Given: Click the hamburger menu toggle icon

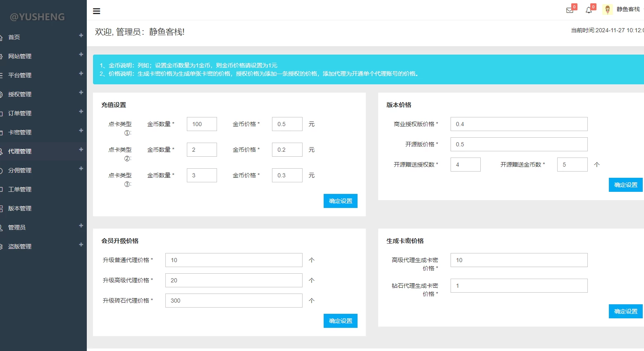Looking at the screenshot, I should pos(96,11).
